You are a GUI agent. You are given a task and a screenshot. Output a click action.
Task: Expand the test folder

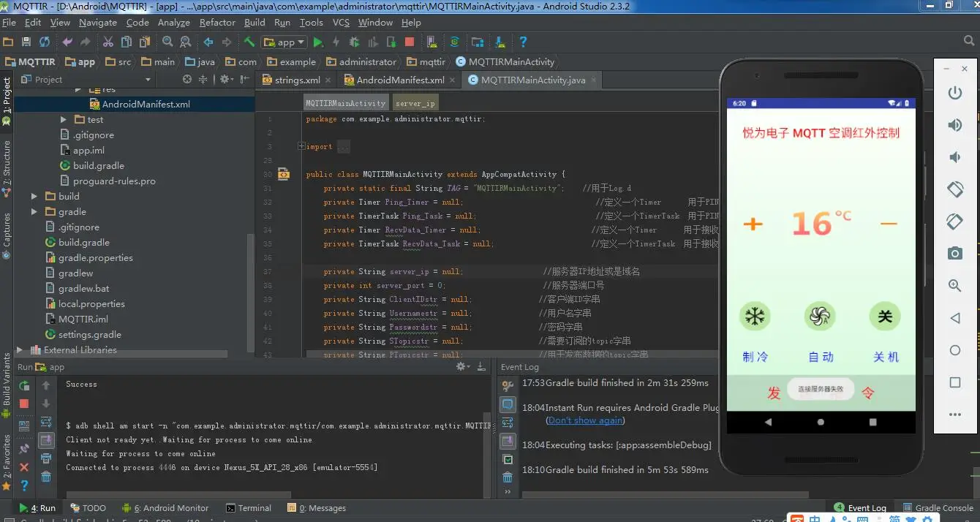pyautogui.click(x=64, y=119)
